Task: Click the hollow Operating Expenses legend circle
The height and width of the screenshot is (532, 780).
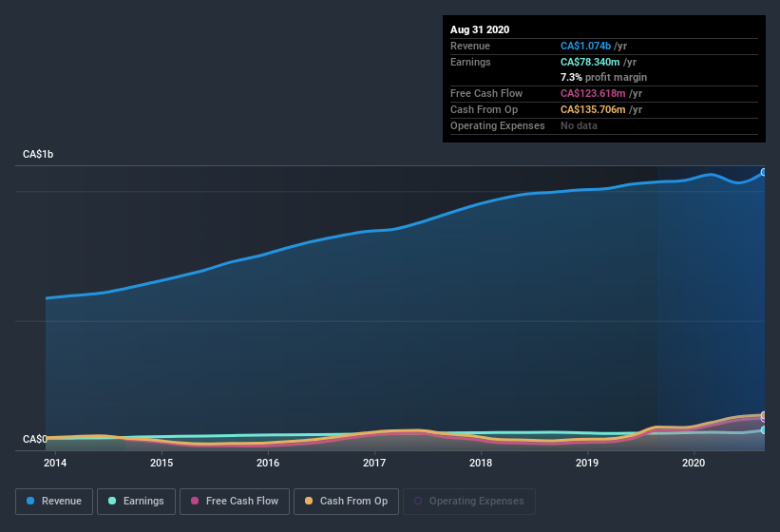Action: pyautogui.click(x=418, y=501)
